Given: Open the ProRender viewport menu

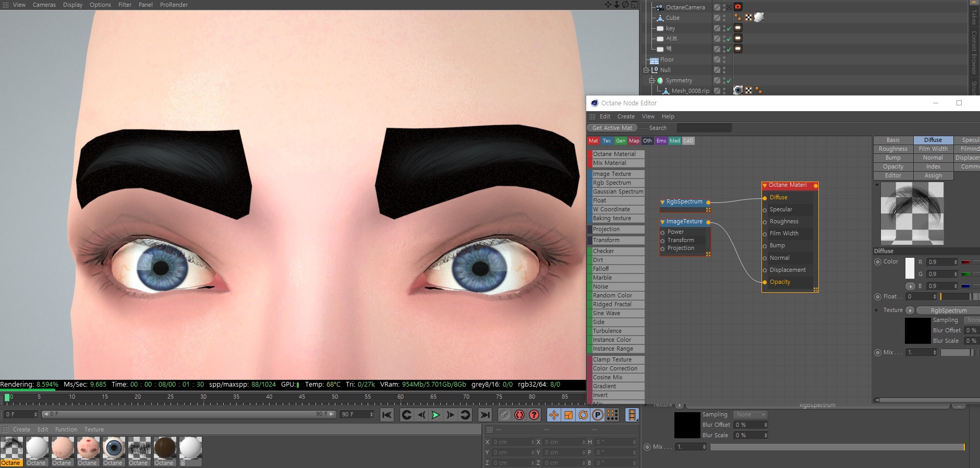Looking at the screenshot, I should click(174, 5).
